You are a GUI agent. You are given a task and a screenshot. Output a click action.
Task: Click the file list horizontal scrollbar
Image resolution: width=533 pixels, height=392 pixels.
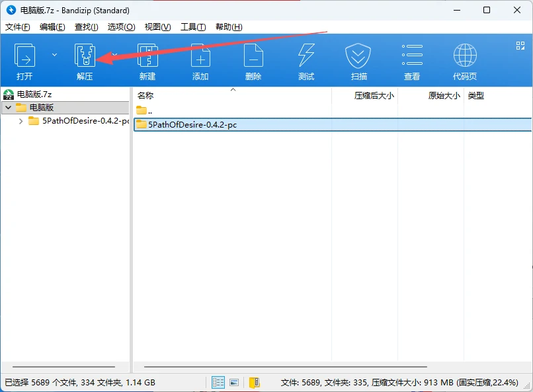click(x=285, y=367)
